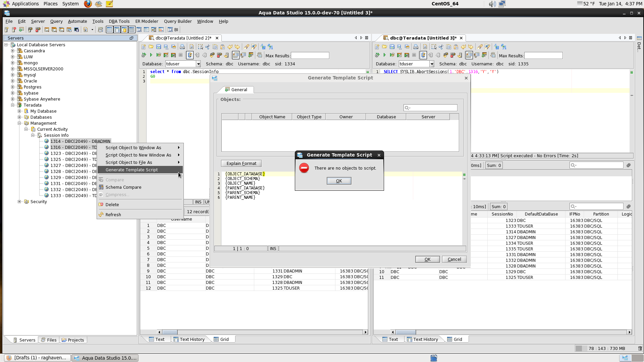Click Reconnect plug icon in Untitled 2 window
This screenshot has width=644, height=362.
[x=212, y=55]
